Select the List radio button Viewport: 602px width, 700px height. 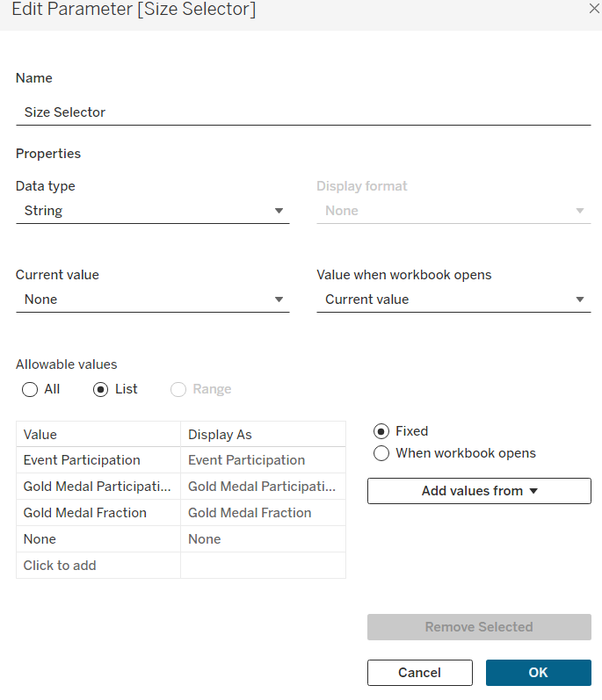point(101,389)
